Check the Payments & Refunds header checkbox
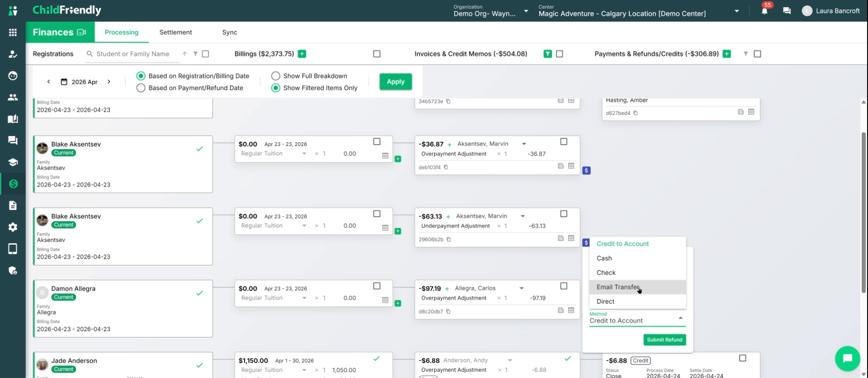This screenshot has height=378, width=868. [757, 54]
